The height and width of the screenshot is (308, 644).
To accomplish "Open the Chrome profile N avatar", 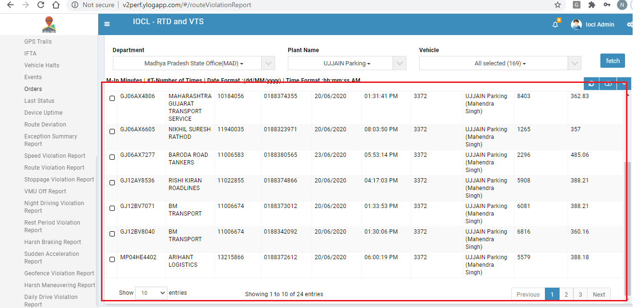I will 622,5.
